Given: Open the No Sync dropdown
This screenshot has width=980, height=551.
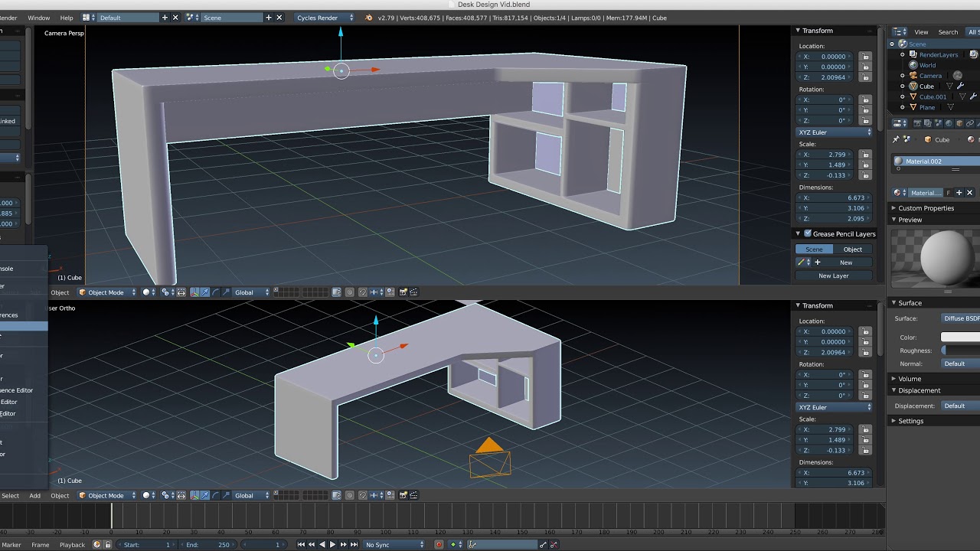Looking at the screenshot, I should (394, 545).
